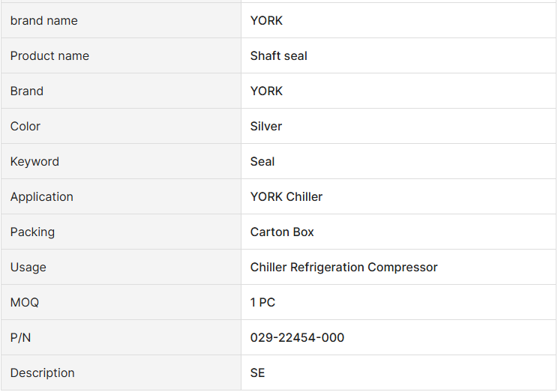The image size is (558, 392).
Task: Click the 'MOQ' label cell
Action: coord(25,303)
